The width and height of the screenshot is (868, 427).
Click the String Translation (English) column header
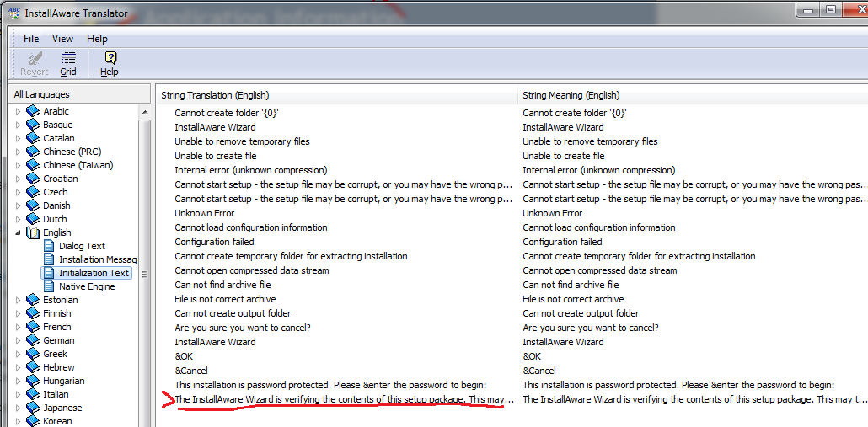(x=336, y=95)
